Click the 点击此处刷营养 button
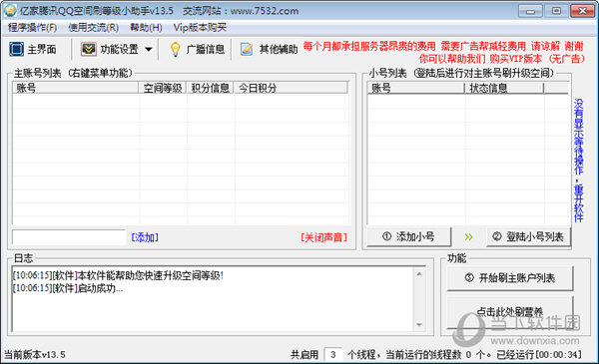 (x=510, y=312)
